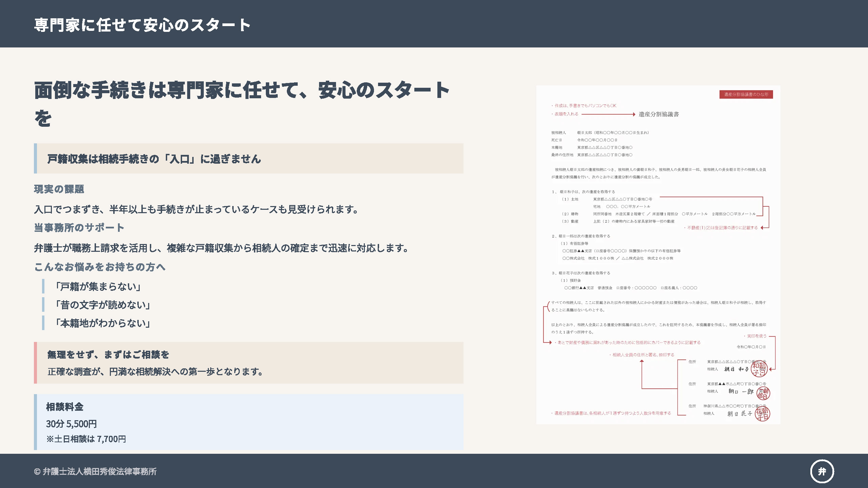The height and width of the screenshot is (488, 868).
Task: Click the circular 弁 logo icon
Action: point(822,471)
